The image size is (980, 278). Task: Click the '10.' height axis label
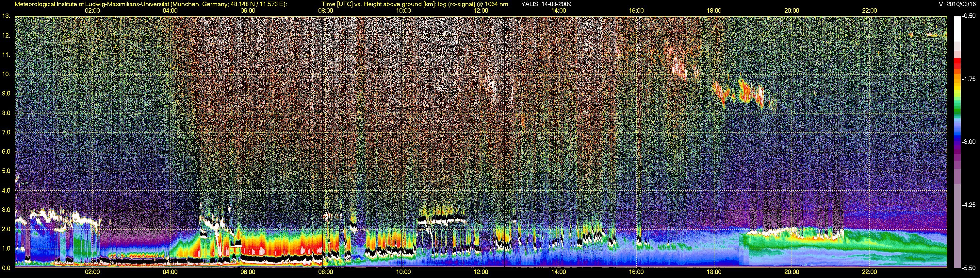[6, 74]
